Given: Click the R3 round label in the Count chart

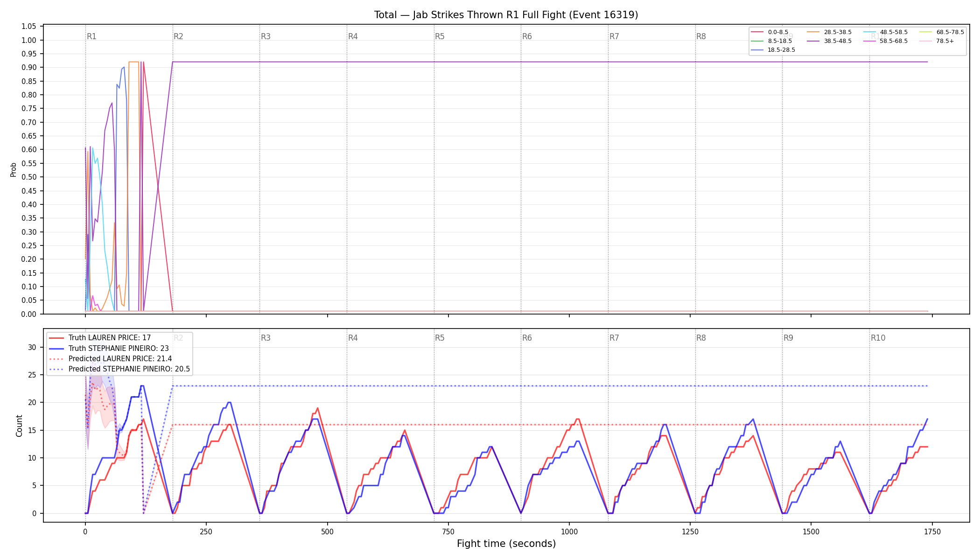Looking at the screenshot, I should pyautogui.click(x=266, y=338).
